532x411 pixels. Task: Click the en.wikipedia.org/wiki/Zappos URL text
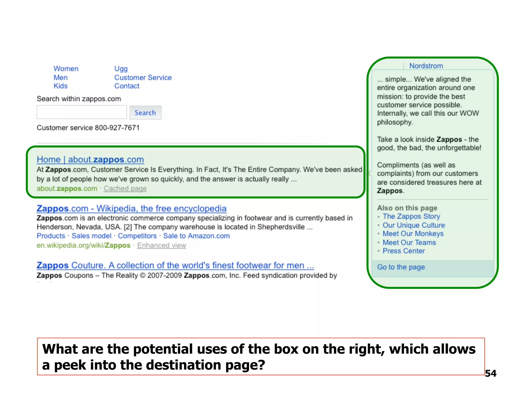pyautogui.click(x=83, y=245)
